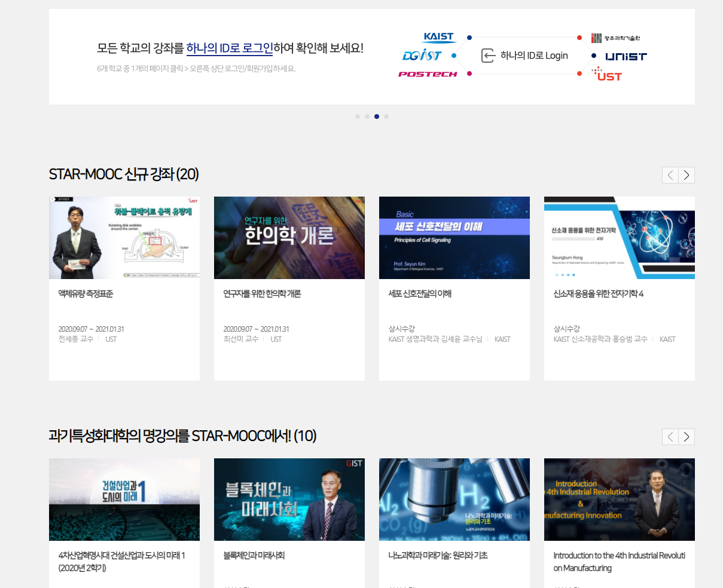
Task: Click the DGIST logo in the banner
Action: [422, 56]
